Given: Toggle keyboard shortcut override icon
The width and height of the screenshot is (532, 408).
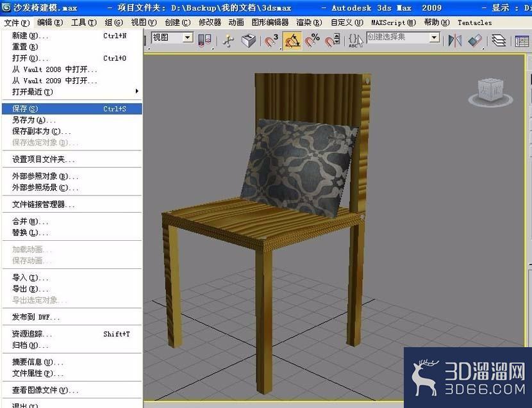Looking at the screenshot, I should click(x=248, y=41).
